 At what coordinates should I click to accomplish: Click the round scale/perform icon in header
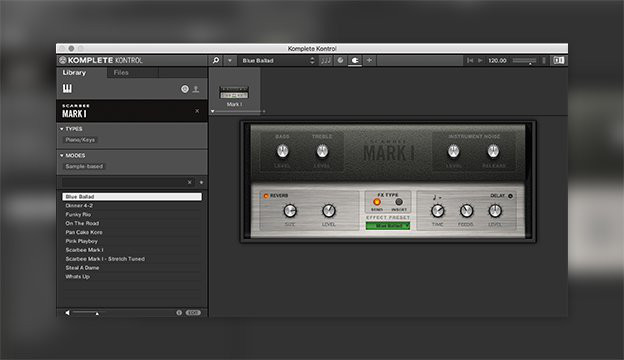coord(340,60)
